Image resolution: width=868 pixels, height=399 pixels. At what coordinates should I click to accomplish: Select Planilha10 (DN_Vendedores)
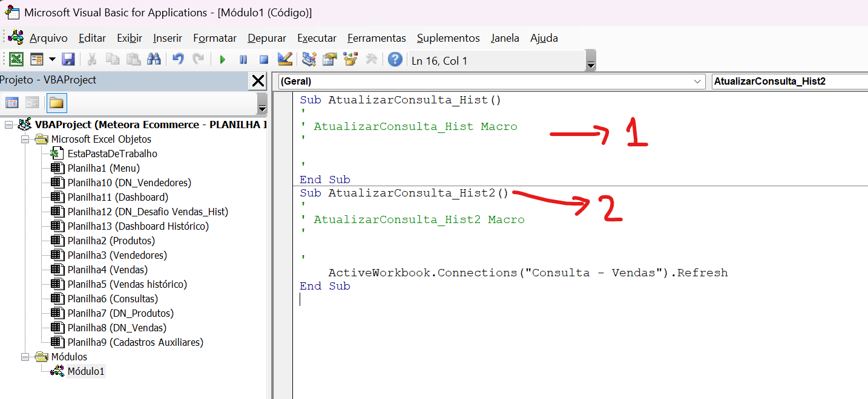[x=129, y=183]
